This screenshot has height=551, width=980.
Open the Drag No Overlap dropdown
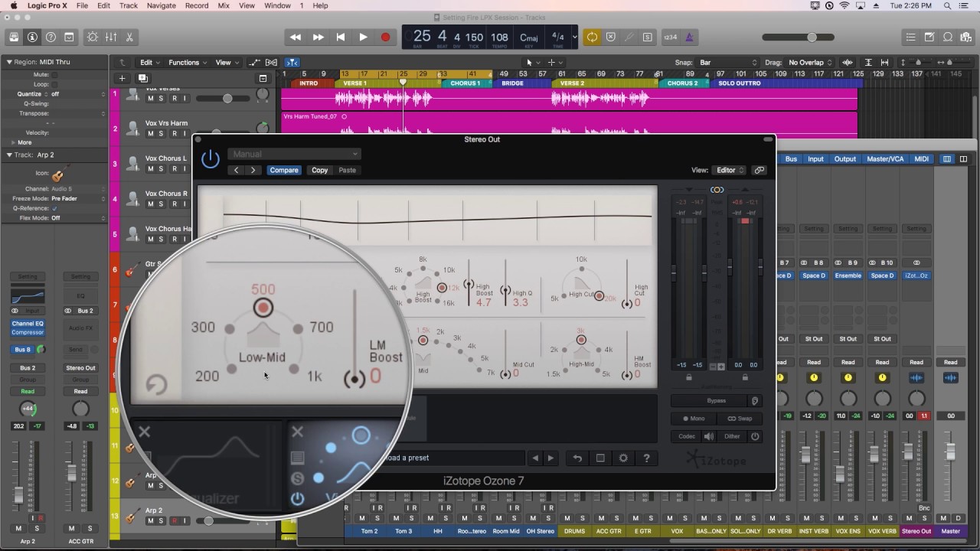click(x=809, y=63)
